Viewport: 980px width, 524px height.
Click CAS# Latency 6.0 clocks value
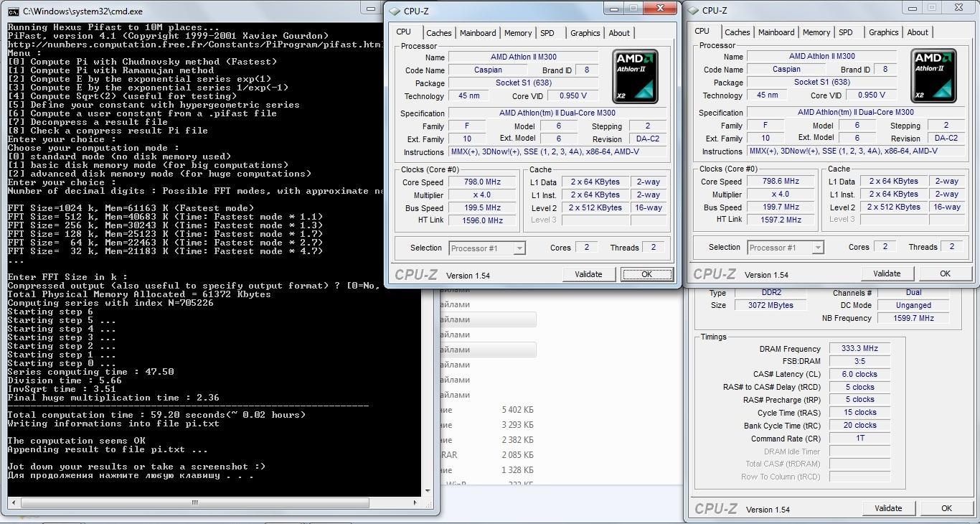click(x=859, y=375)
